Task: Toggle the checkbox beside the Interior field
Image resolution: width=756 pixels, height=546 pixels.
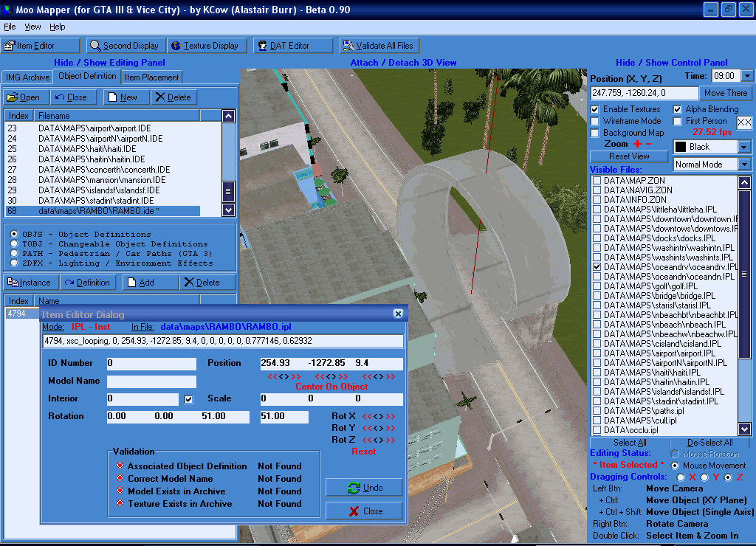Action: click(x=188, y=399)
